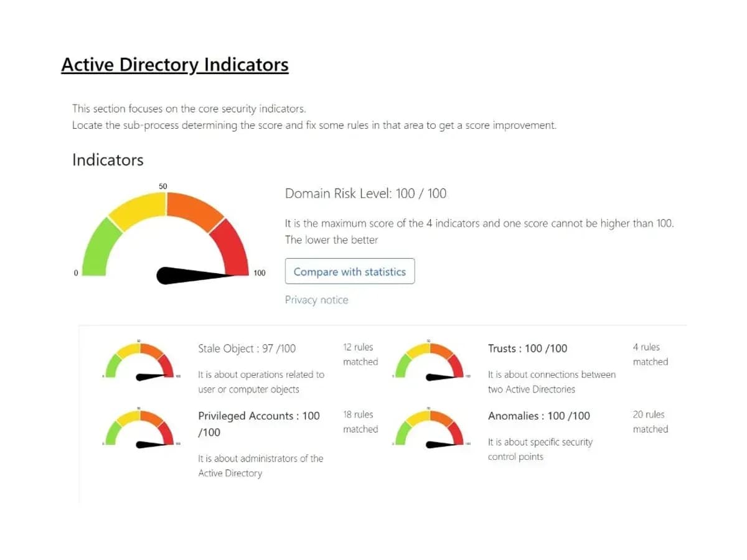The height and width of the screenshot is (560, 747).
Task: Click Stale Object : 97 /100 title
Action: click(x=247, y=348)
